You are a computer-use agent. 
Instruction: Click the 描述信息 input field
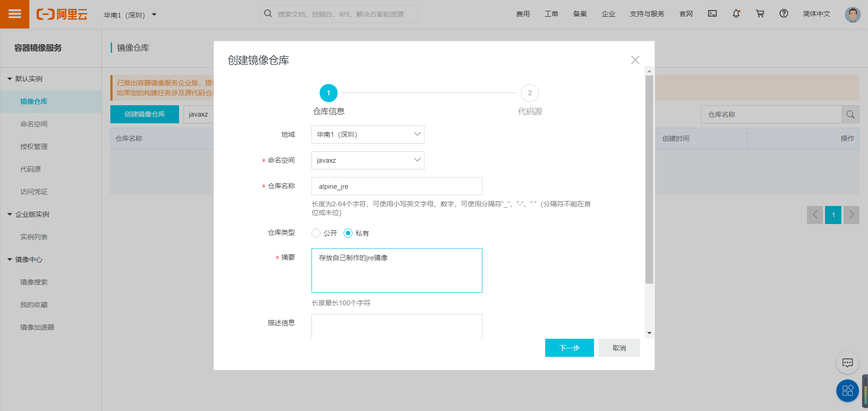click(396, 326)
